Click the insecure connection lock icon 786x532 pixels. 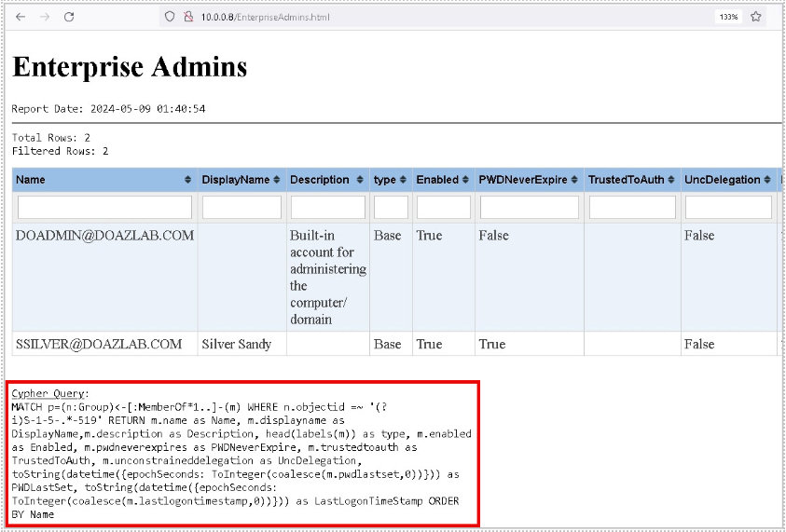(187, 17)
